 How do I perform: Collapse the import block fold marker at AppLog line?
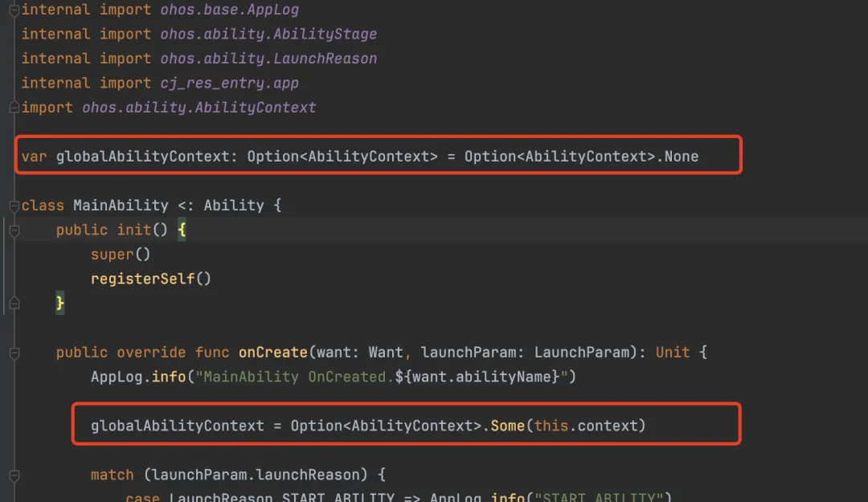tap(14, 10)
